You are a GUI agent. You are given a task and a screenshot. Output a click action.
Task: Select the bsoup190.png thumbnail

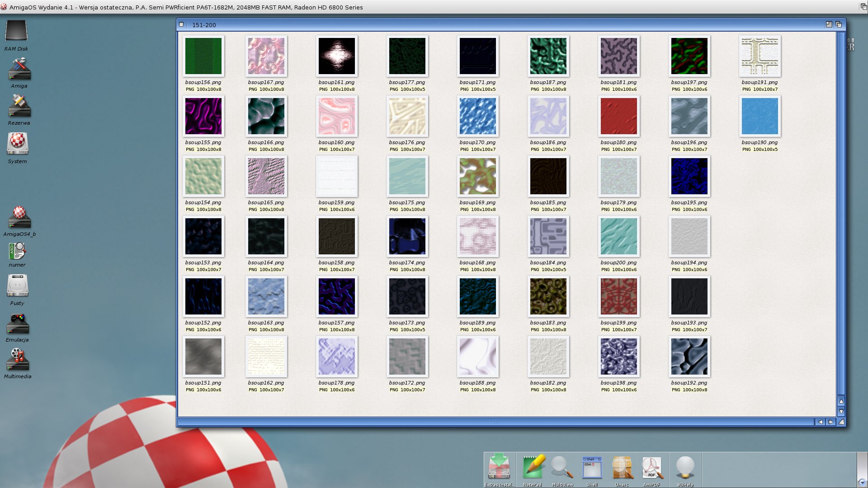point(760,116)
